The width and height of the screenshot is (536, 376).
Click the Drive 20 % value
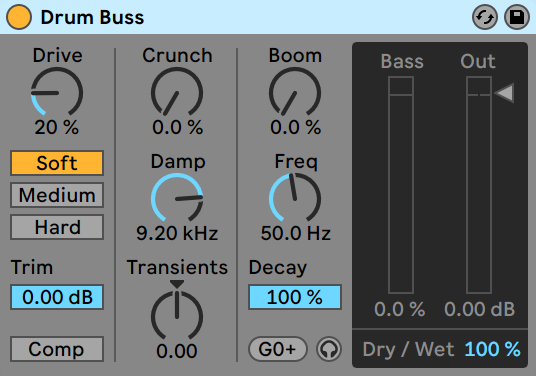(57, 127)
